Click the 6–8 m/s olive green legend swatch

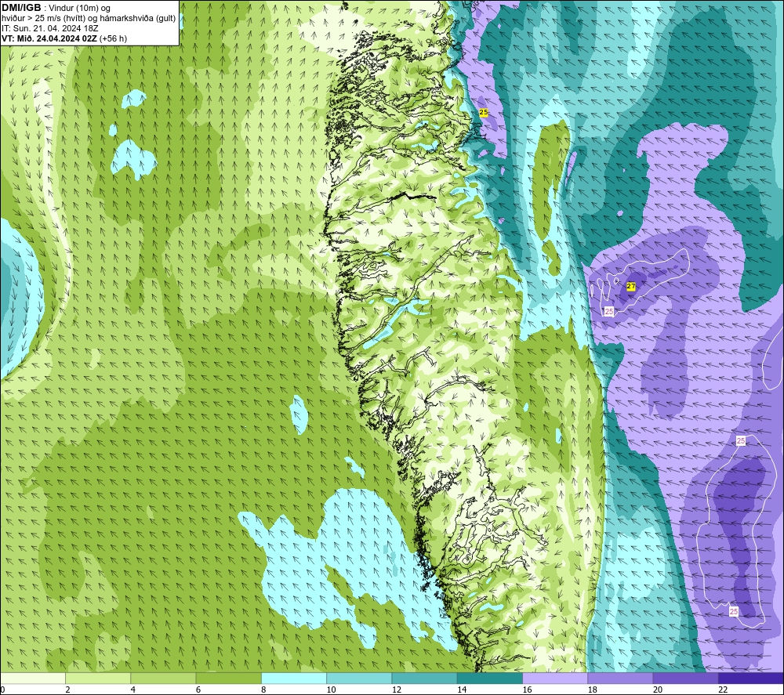coord(228,678)
